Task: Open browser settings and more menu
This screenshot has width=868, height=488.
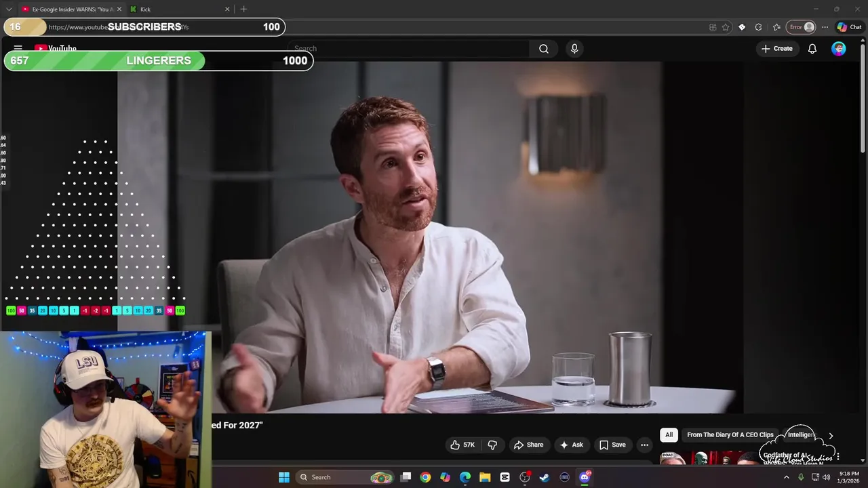Action: [825, 27]
